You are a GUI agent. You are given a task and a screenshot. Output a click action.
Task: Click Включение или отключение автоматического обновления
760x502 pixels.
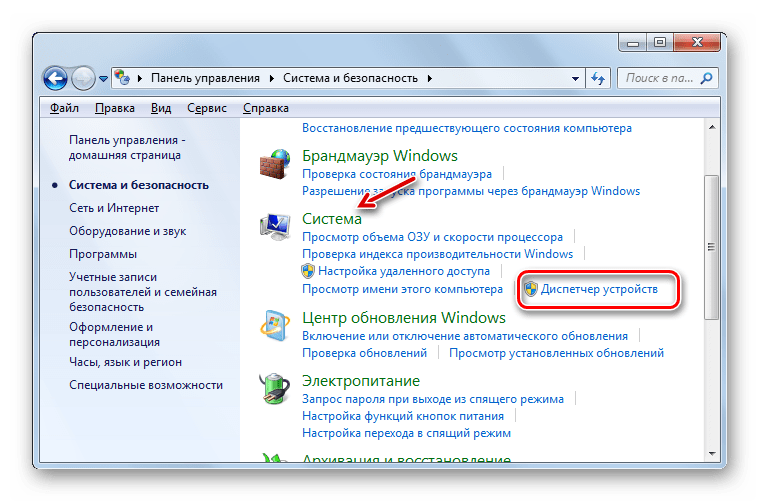click(465, 336)
